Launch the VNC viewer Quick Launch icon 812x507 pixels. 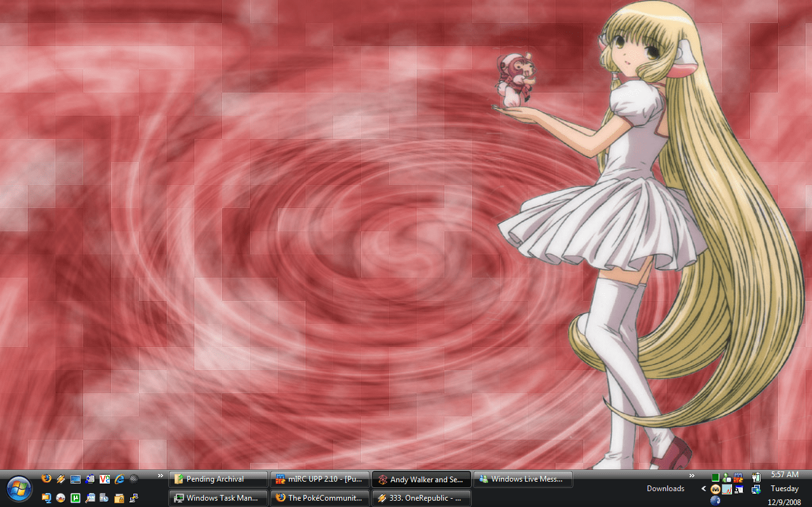tap(105, 478)
